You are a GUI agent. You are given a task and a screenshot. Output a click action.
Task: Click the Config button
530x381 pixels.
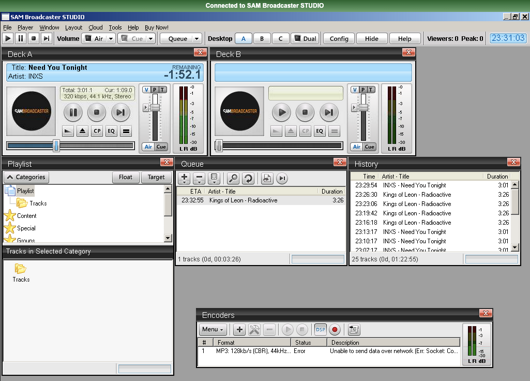(339, 39)
